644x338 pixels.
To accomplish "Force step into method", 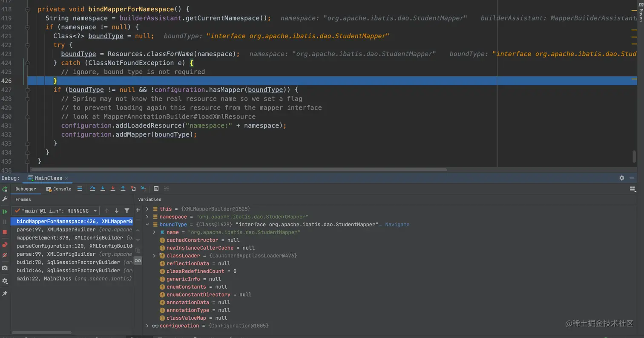I will click(x=113, y=189).
